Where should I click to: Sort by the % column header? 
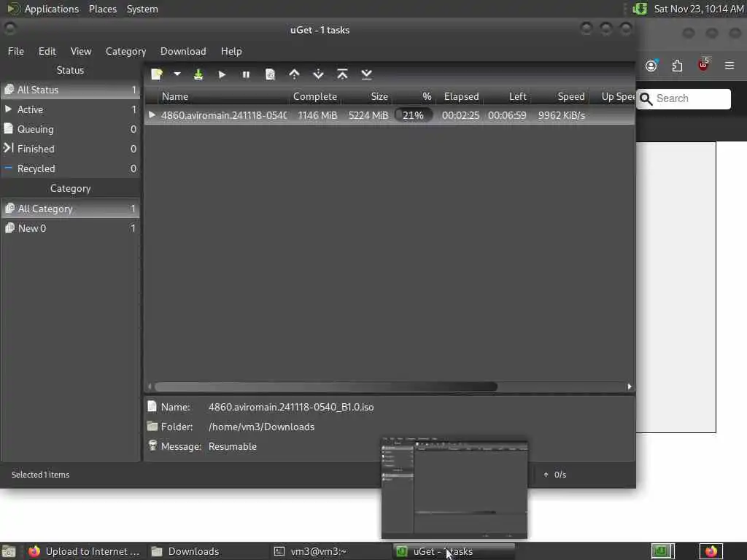pos(414,97)
